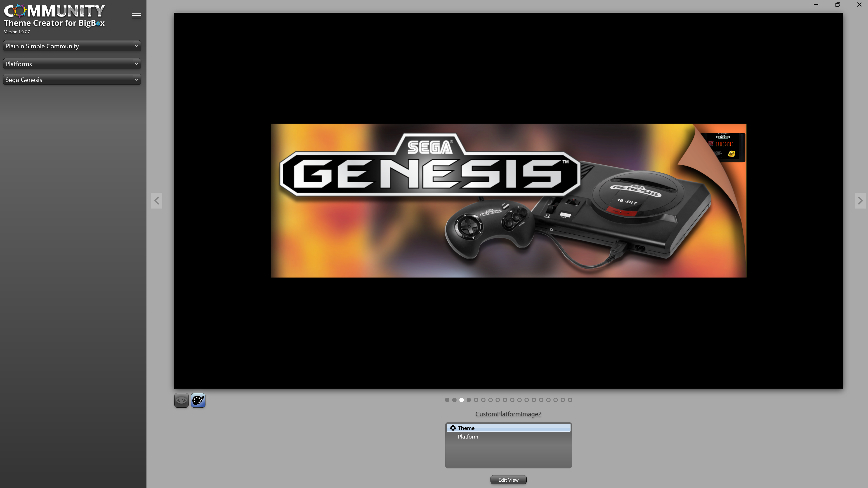Image resolution: width=868 pixels, height=488 pixels.
Task: Go to the previous view with left arrow
Action: coord(157,201)
